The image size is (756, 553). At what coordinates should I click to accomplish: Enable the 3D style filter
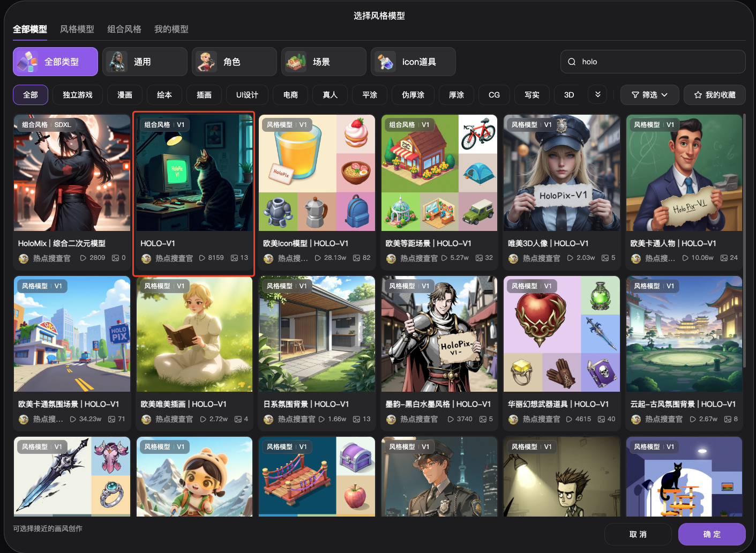(568, 95)
